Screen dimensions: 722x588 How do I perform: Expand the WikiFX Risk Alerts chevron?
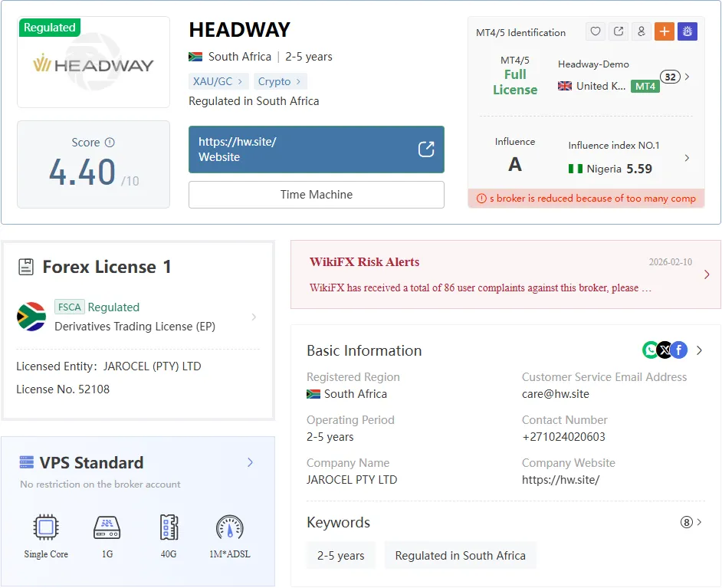[707, 274]
